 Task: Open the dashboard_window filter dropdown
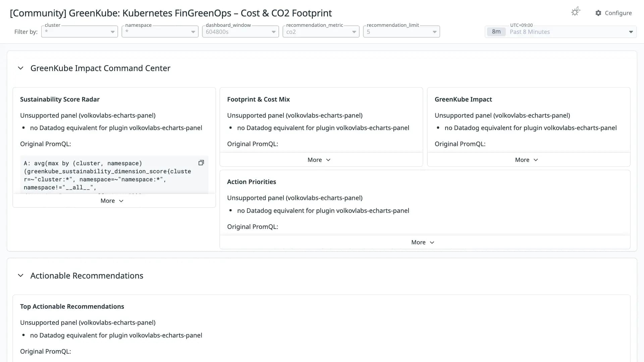click(240, 32)
